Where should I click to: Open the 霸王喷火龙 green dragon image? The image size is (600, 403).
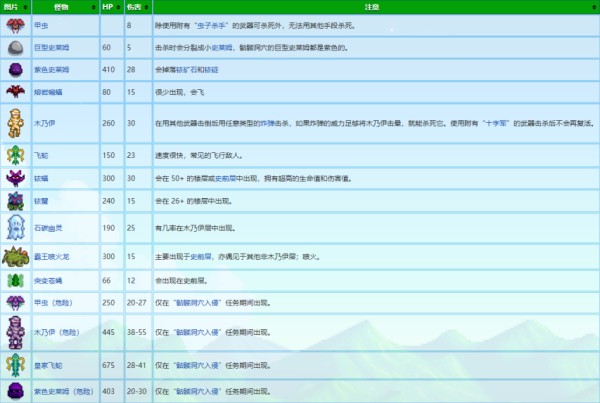(17, 257)
